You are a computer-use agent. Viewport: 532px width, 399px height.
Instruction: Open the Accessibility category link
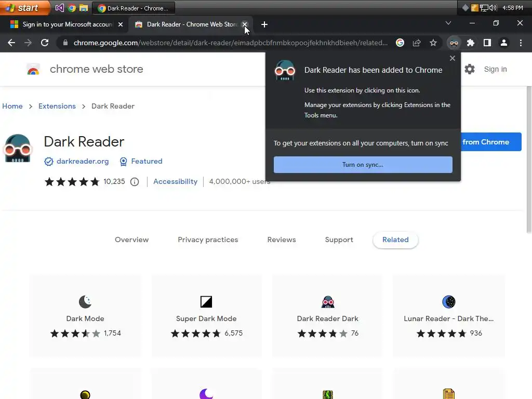tap(175, 181)
